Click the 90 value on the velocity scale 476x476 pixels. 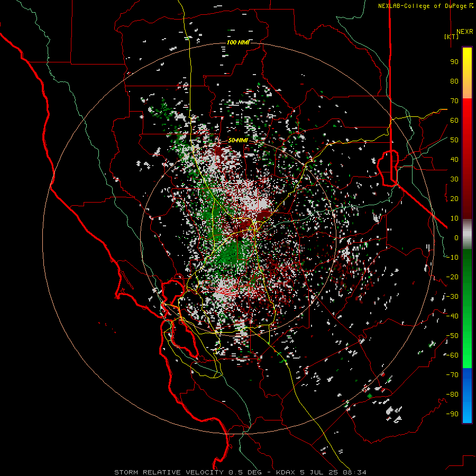[x=454, y=62]
